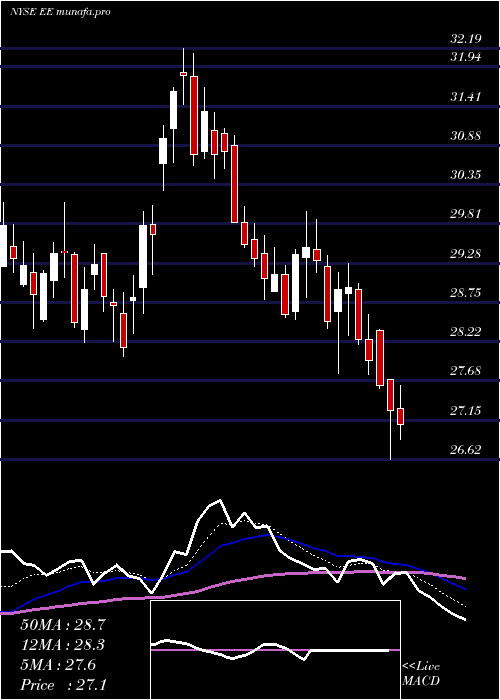This screenshot has height=700, width=500.
Task: Click the 29.28 price level label
Action: coord(466,254)
